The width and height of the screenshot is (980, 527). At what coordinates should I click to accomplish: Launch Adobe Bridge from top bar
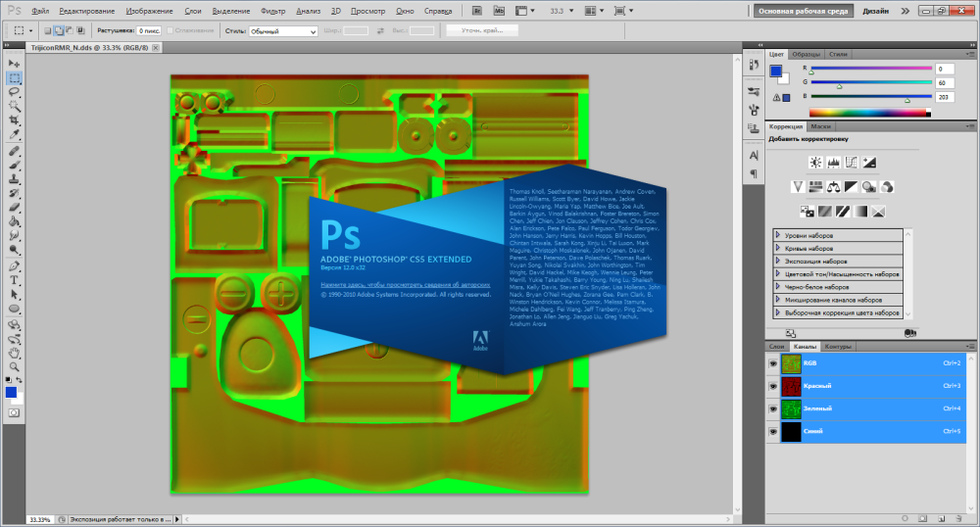[477, 11]
